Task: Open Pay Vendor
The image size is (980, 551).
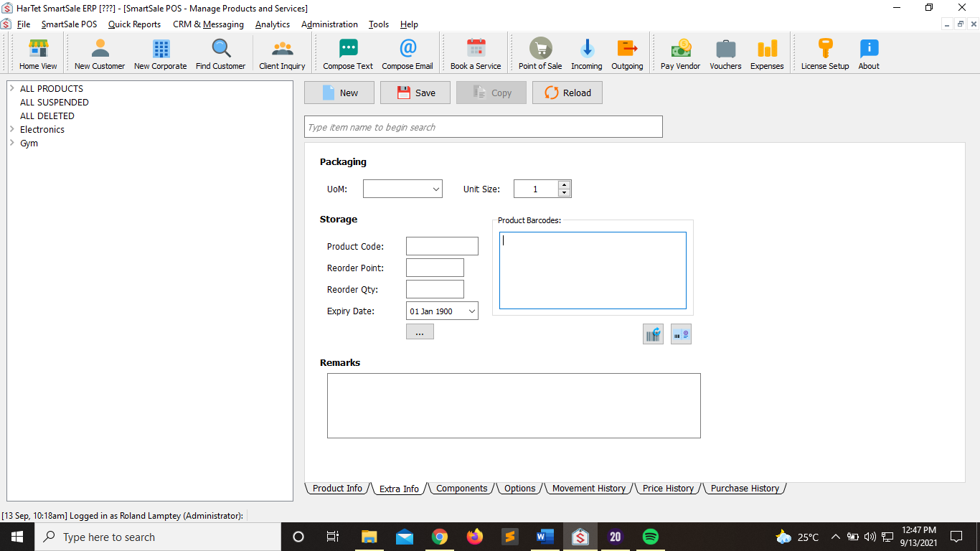Action: tap(680, 54)
